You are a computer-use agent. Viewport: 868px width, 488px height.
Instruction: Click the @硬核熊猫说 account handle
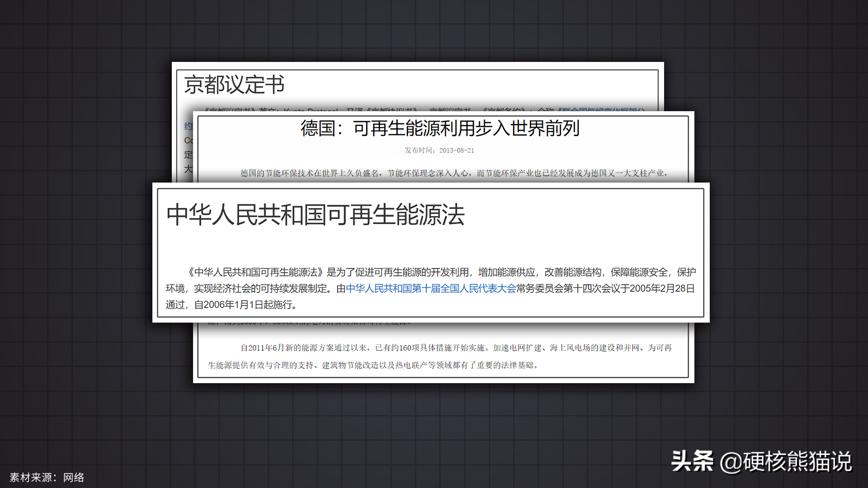coord(786,462)
